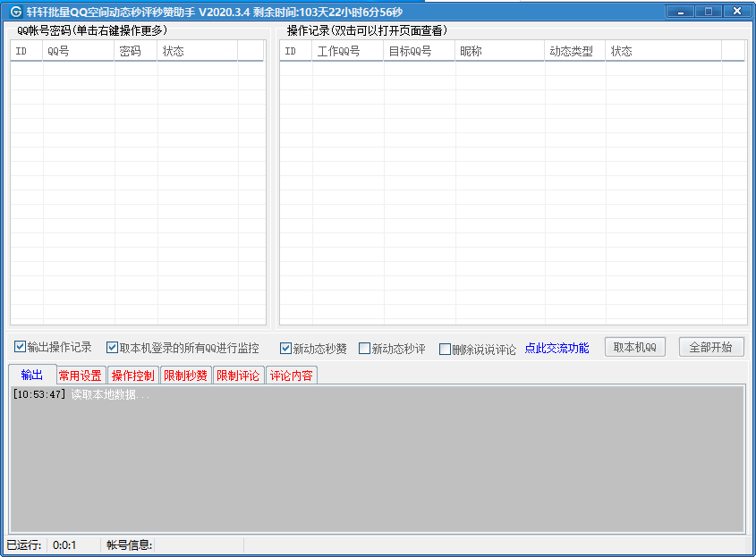Click the log line 读取本地数据...
This screenshot has width=756, height=557.
click(110, 394)
